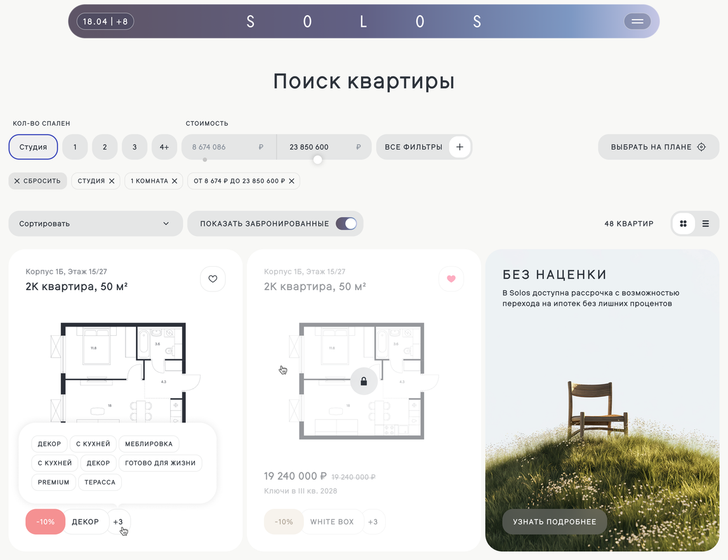
Task: Click the maximum price slider handle
Action: [317, 160]
